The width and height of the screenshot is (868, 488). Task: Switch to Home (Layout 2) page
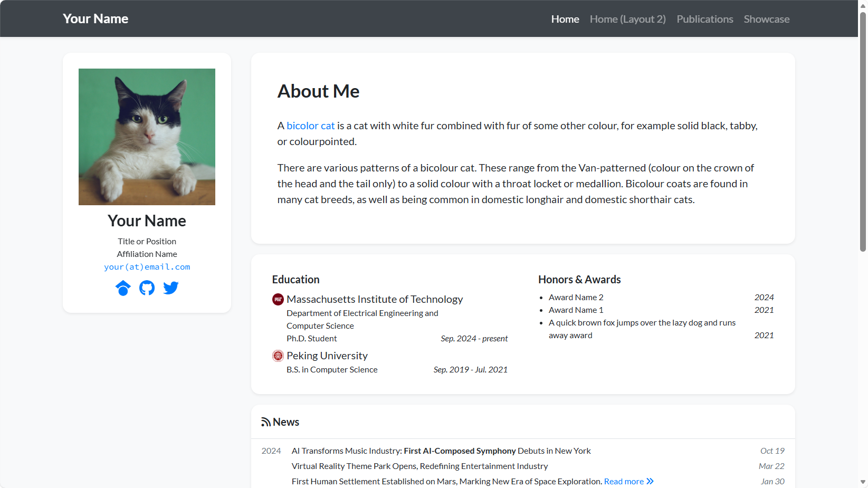click(x=627, y=19)
